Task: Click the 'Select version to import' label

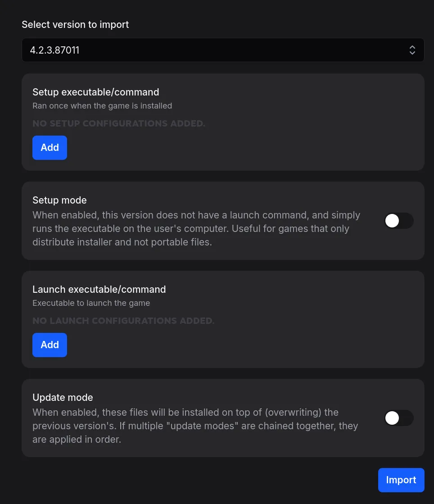Action: pos(75,24)
